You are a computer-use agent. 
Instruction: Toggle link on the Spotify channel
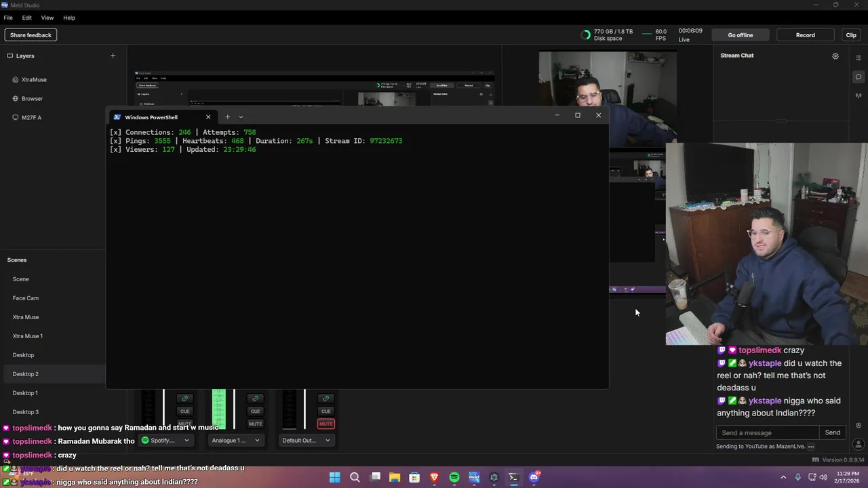(184, 399)
